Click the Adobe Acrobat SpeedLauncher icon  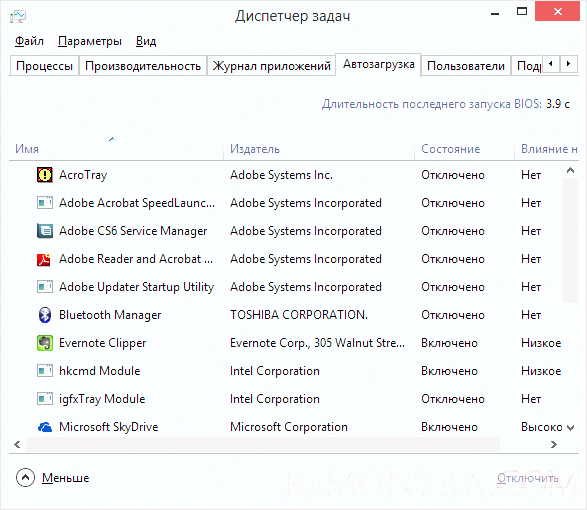pyautogui.click(x=45, y=203)
